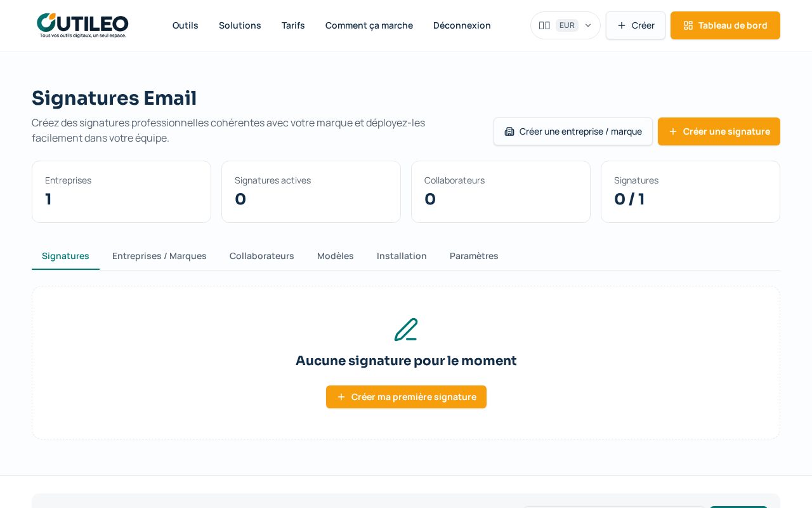Click Créer une entreprise / marque
Image resolution: width=812 pixels, height=508 pixels.
click(573, 131)
